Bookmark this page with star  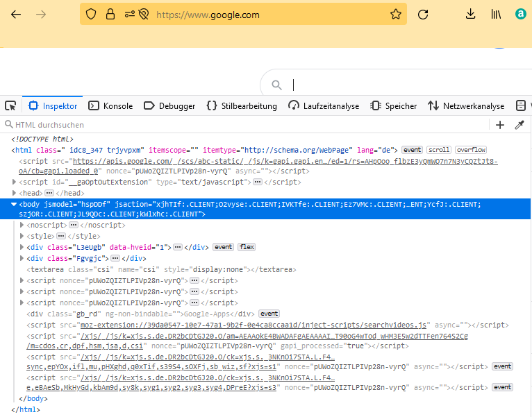[396, 15]
